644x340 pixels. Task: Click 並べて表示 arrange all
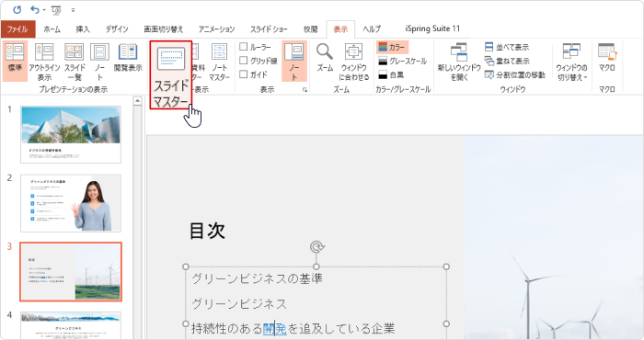tap(507, 47)
